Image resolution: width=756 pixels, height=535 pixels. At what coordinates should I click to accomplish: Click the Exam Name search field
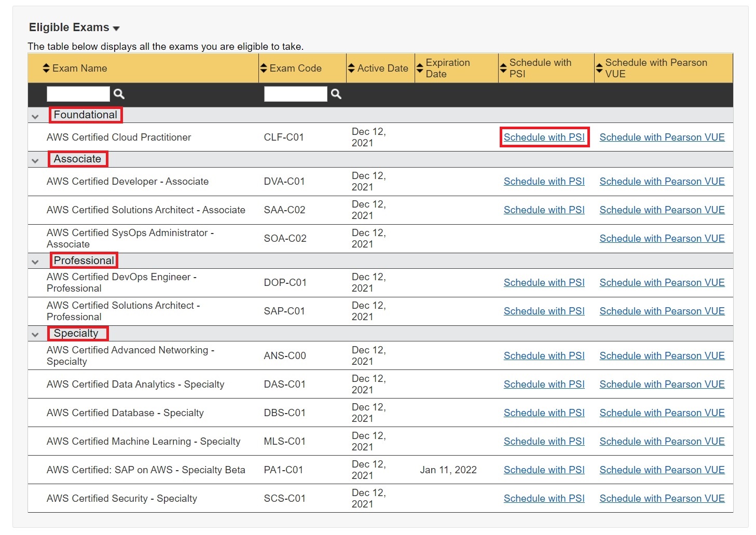(78, 94)
